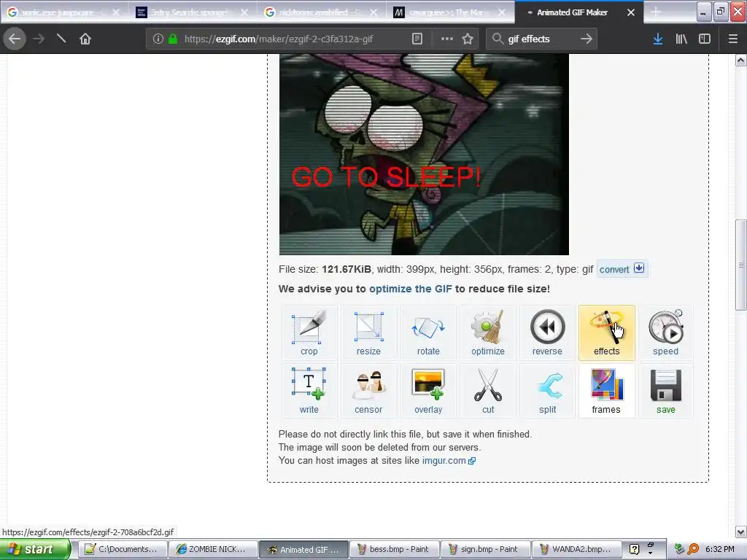Open the crop tool
The height and width of the screenshot is (560, 747).
(309, 332)
